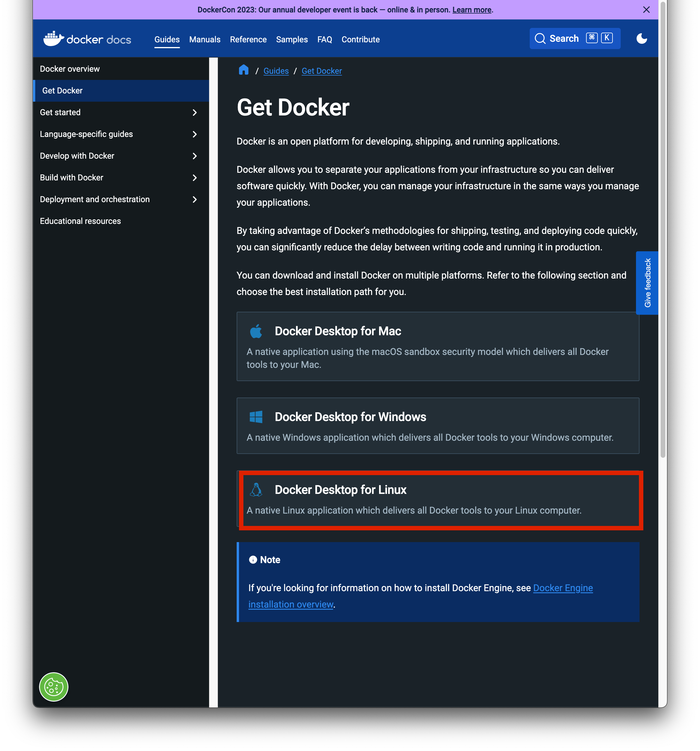Select Get Docker in sidebar

[x=120, y=91]
